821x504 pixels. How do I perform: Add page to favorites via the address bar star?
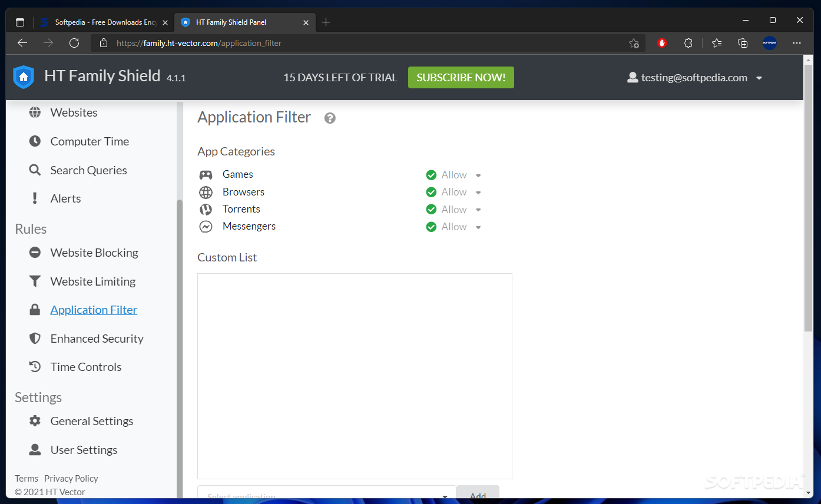pyautogui.click(x=634, y=43)
